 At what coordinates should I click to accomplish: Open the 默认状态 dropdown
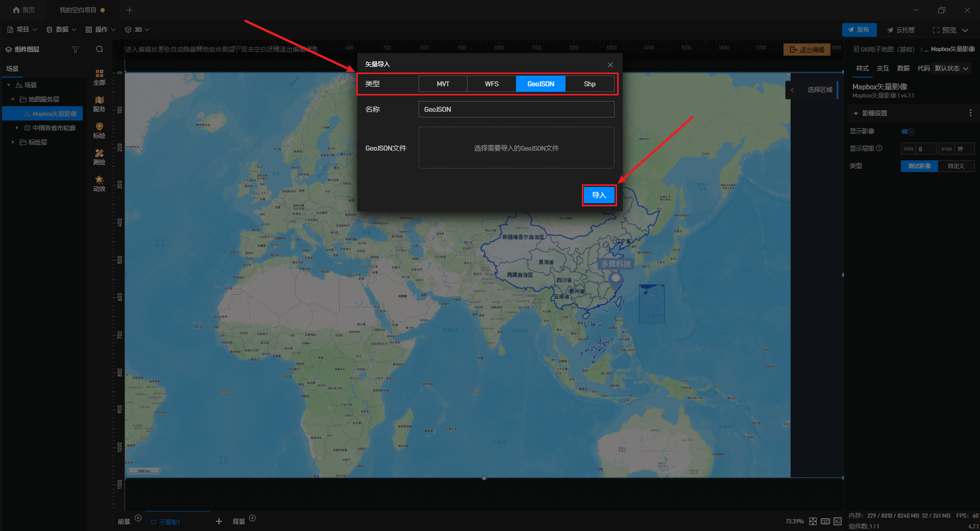[952, 68]
